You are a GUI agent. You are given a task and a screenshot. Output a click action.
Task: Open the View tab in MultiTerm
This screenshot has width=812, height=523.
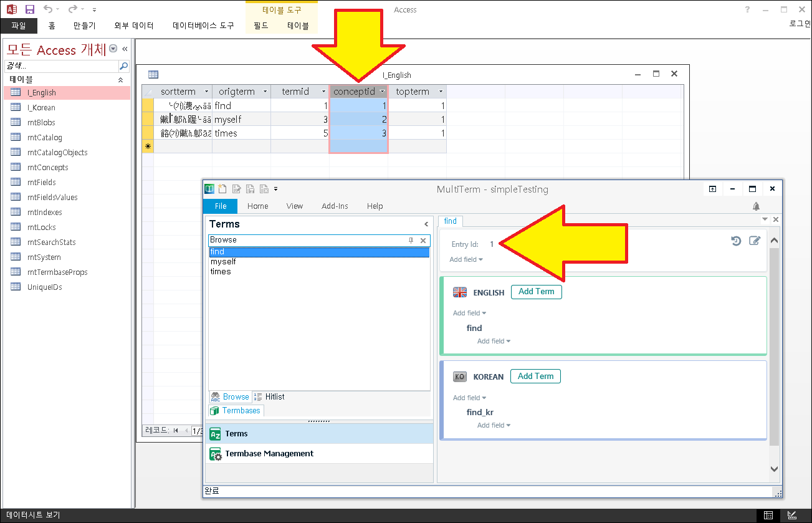[295, 206]
